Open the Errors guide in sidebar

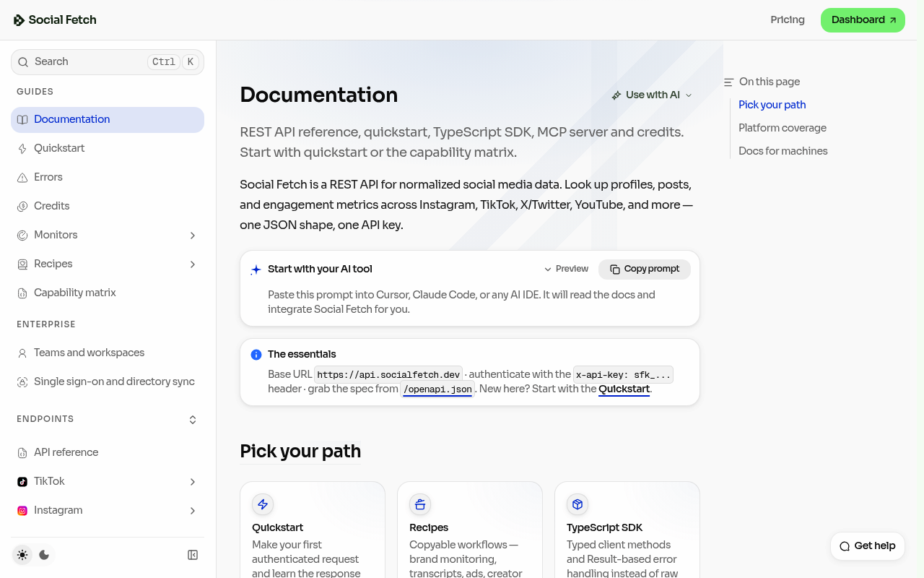pos(108,178)
